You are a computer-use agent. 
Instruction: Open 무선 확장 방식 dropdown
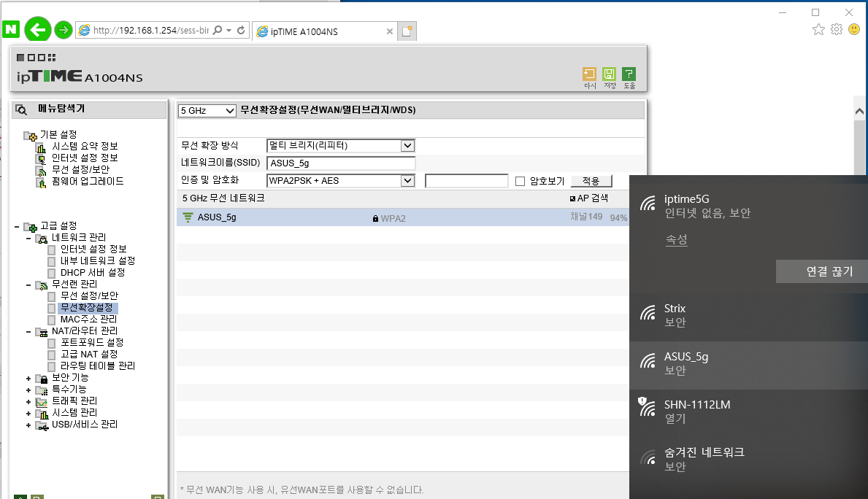[x=340, y=145]
